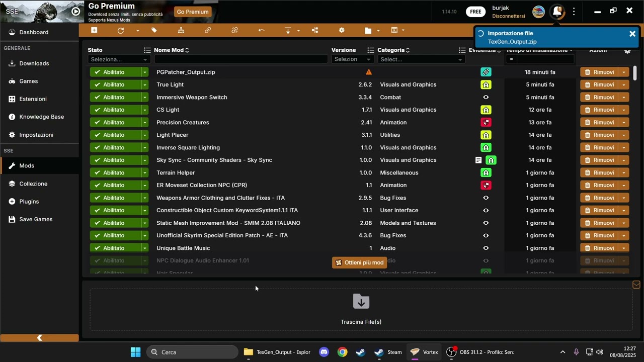This screenshot has width=644, height=362.
Task: Click the Disconnettersi link
Action: tap(509, 17)
